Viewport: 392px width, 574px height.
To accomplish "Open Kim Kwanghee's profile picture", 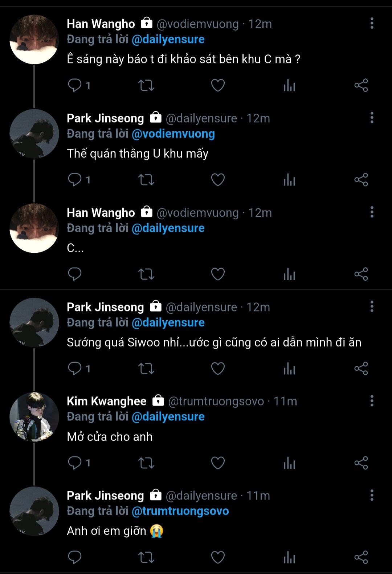I will pyautogui.click(x=34, y=417).
